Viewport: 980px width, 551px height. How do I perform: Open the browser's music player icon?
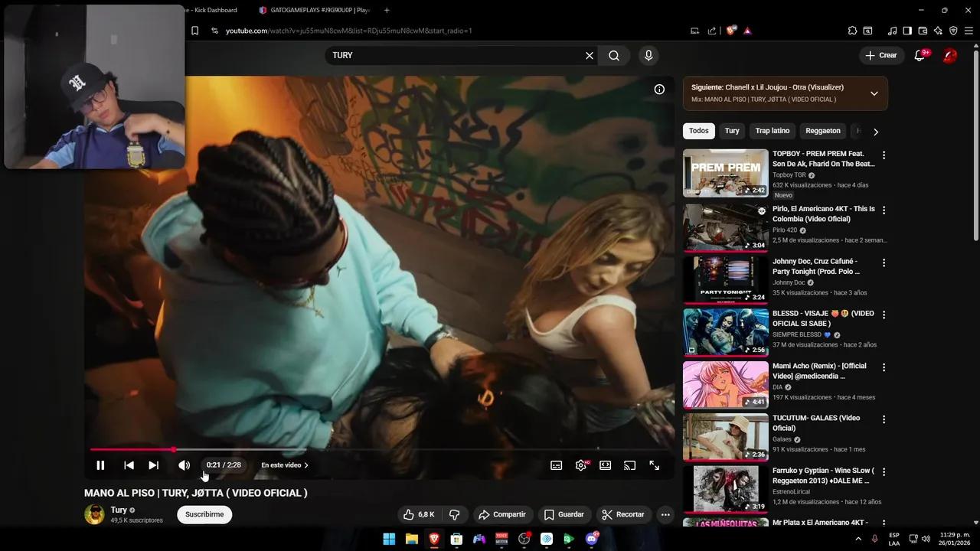coord(890,31)
